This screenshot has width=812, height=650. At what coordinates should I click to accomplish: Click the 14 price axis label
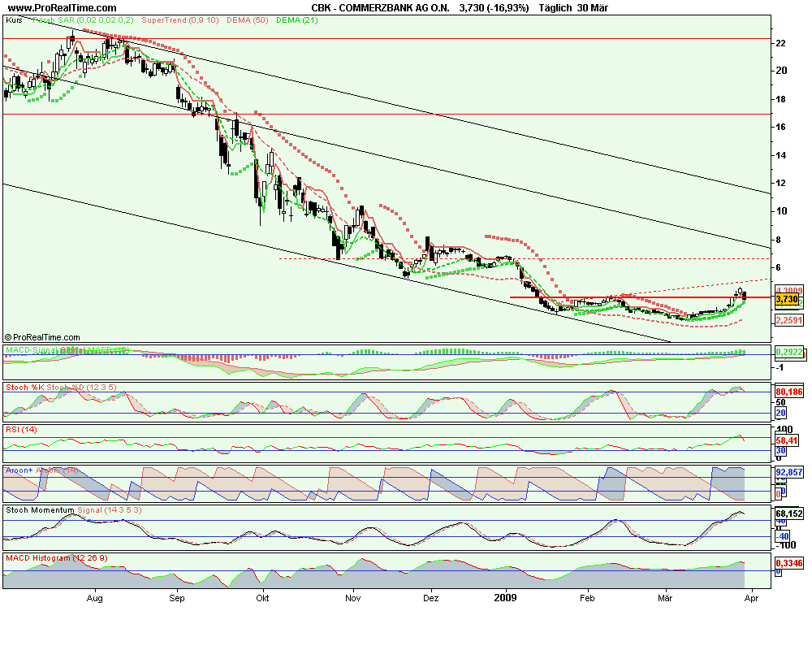pos(781,155)
